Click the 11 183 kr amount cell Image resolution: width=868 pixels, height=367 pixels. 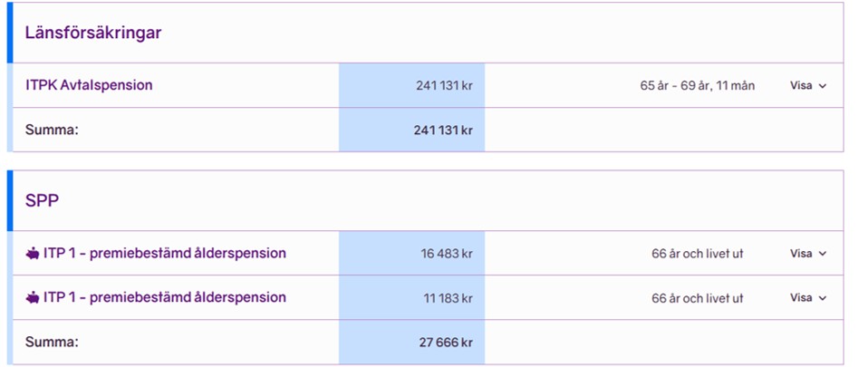click(x=412, y=297)
